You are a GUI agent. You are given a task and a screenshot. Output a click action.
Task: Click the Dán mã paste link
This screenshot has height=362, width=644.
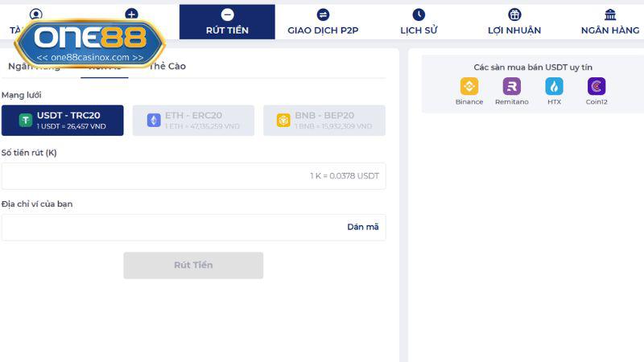pyautogui.click(x=362, y=227)
